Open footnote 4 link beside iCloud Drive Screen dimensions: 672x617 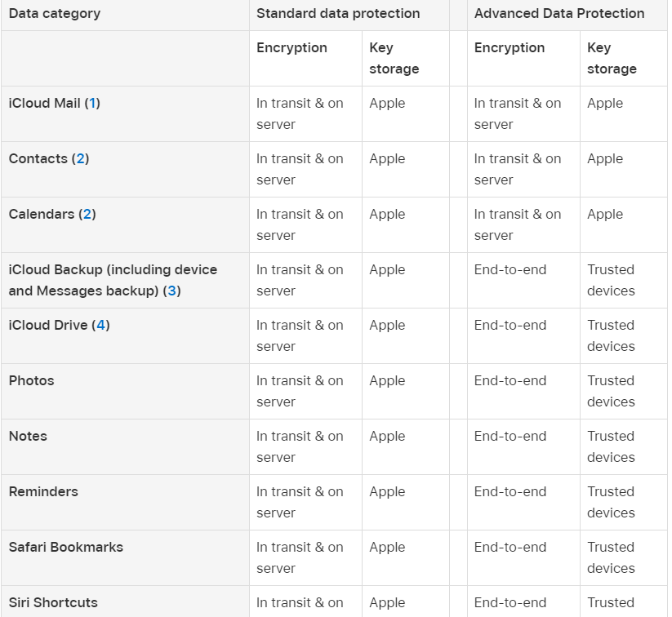(100, 325)
